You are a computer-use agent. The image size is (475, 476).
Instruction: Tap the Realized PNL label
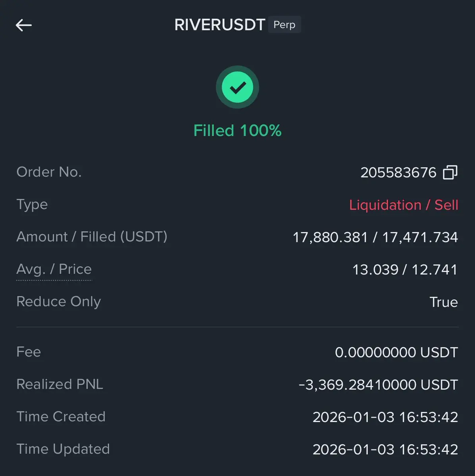60,384
